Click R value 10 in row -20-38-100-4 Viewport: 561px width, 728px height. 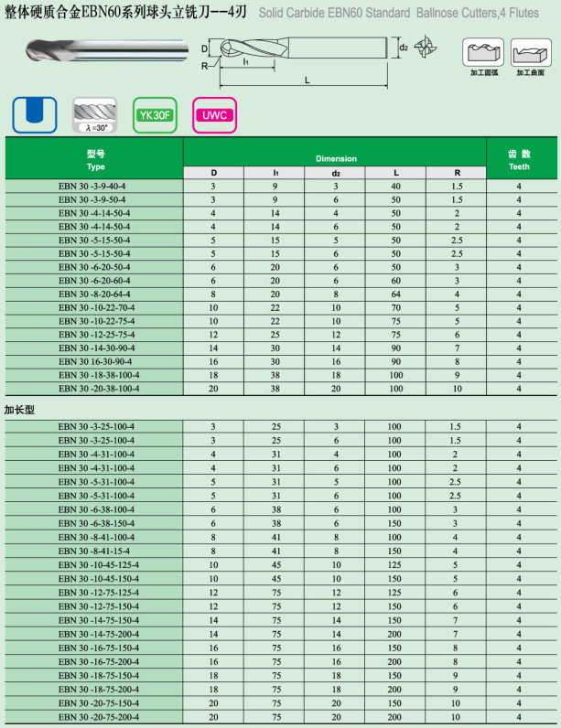pos(457,388)
